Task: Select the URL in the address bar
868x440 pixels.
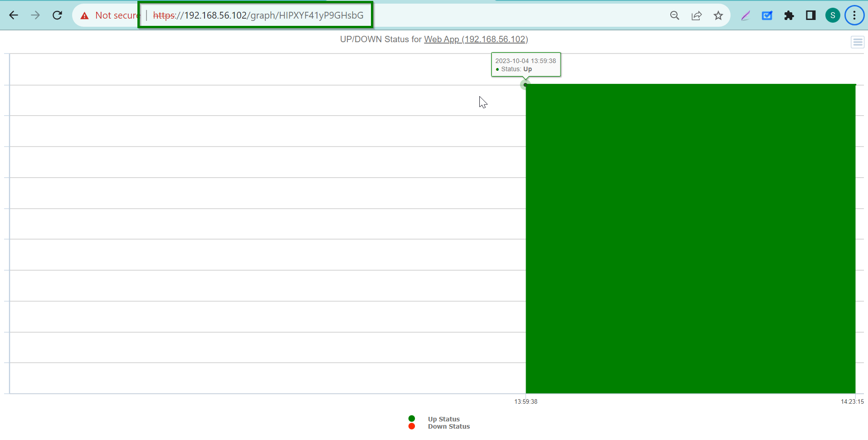Action: 258,15
